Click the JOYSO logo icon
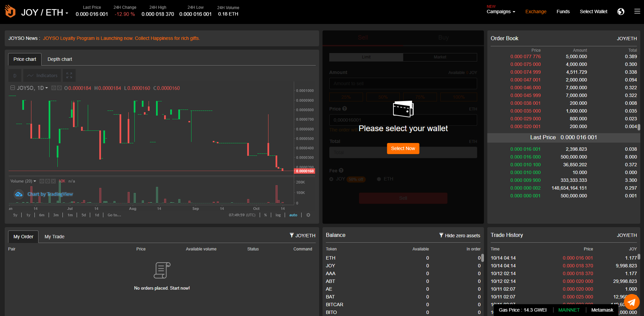This screenshot has width=644, height=316. [x=10, y=11]
